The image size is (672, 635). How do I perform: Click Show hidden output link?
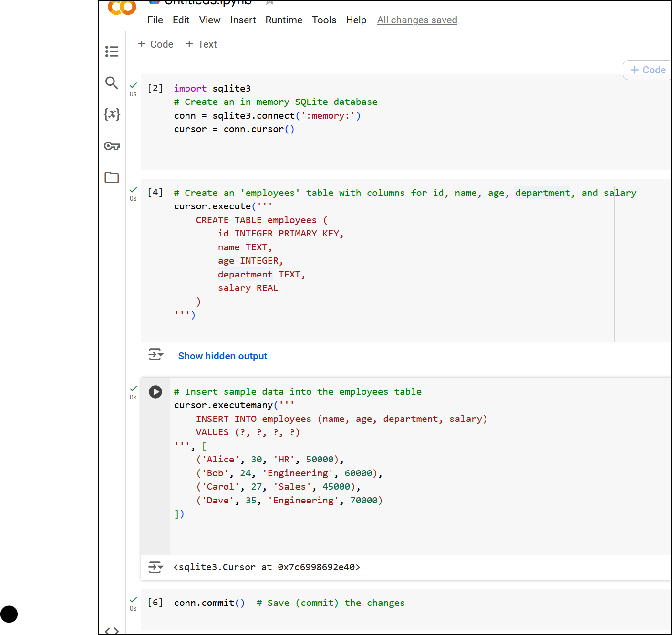pos(223,356)
